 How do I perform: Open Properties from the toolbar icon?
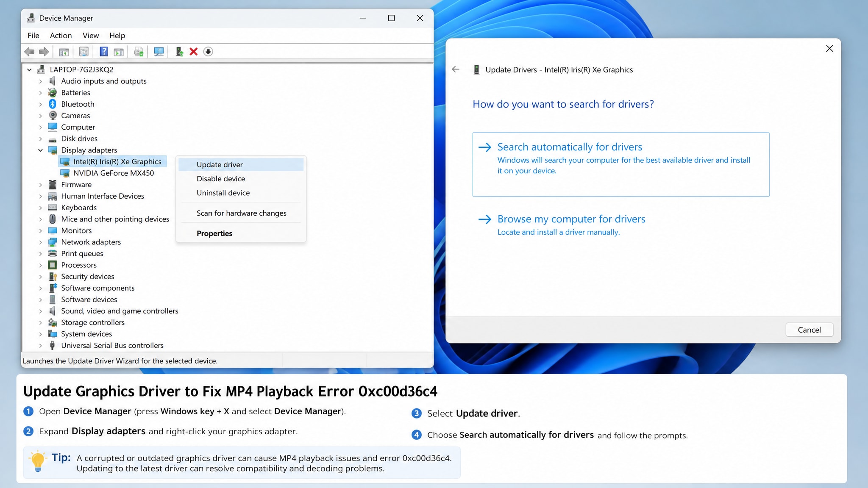(84, 52)
